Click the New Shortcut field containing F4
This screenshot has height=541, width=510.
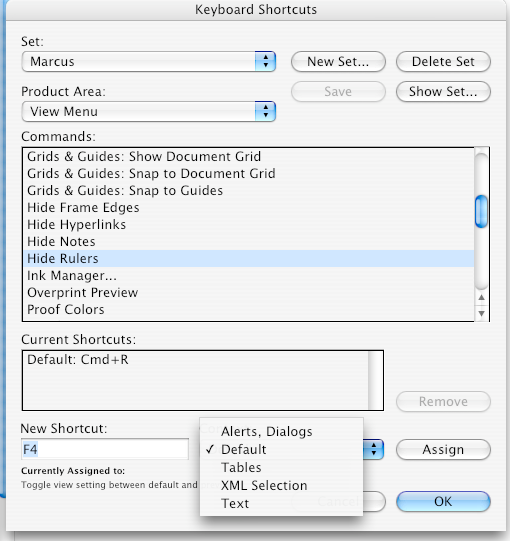(105, 449)
